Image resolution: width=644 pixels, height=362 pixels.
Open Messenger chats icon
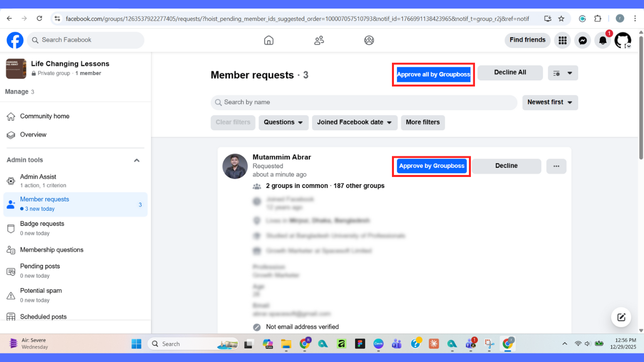coord(583,40)
